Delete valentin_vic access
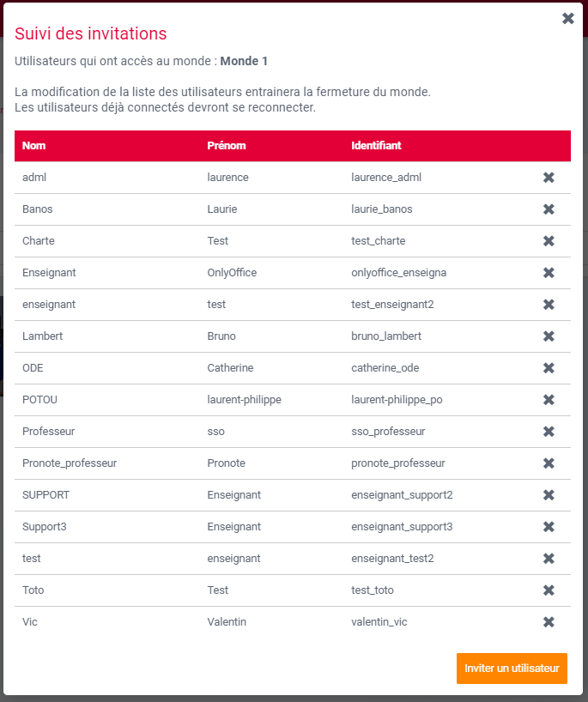Screen dimensions: 588x702 549,622
